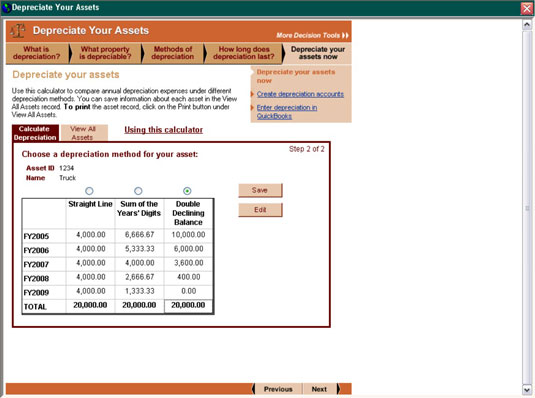Screen dimensions: 535x398
Task: Click the Edit button
Action: tap(260, 210)
